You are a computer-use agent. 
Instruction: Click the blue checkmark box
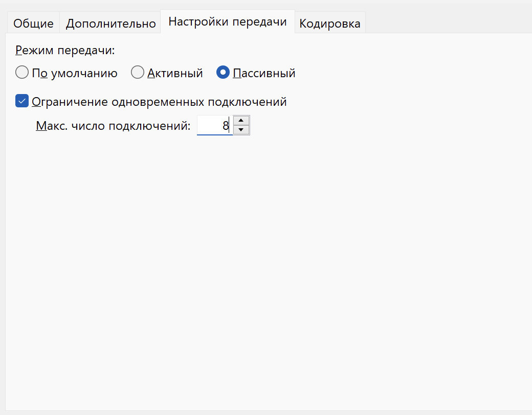click(x=22, y=101)
